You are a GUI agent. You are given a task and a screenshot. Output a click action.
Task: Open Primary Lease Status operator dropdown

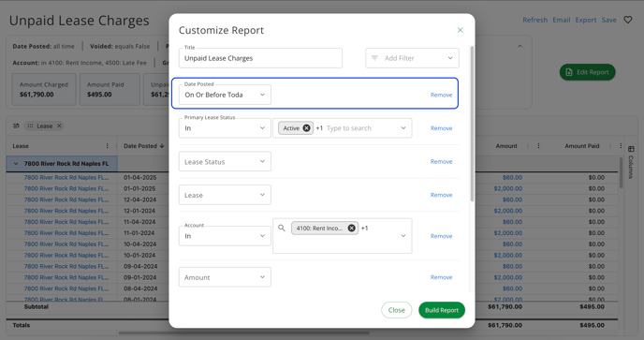tap(225, 128)
